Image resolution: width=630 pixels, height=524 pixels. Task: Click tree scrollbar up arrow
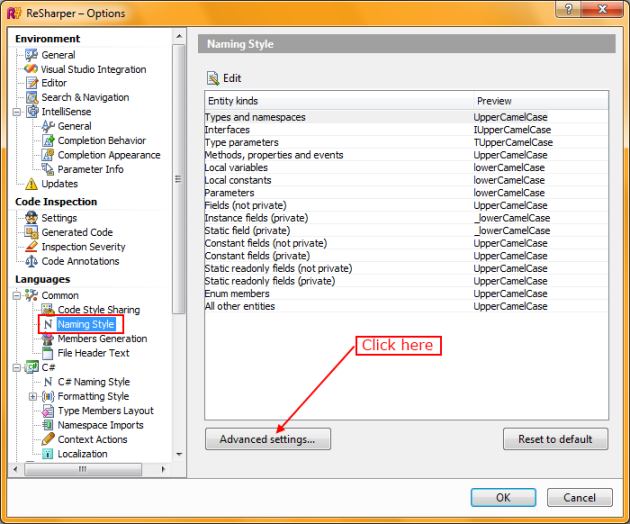[179, 37]
